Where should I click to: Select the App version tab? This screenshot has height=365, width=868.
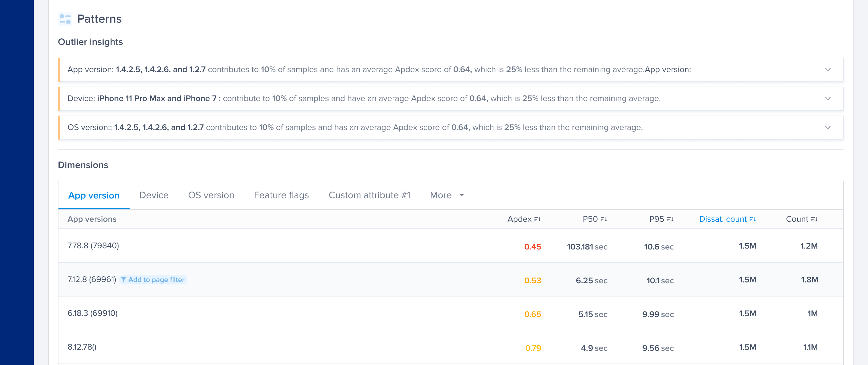pos(94,196)
